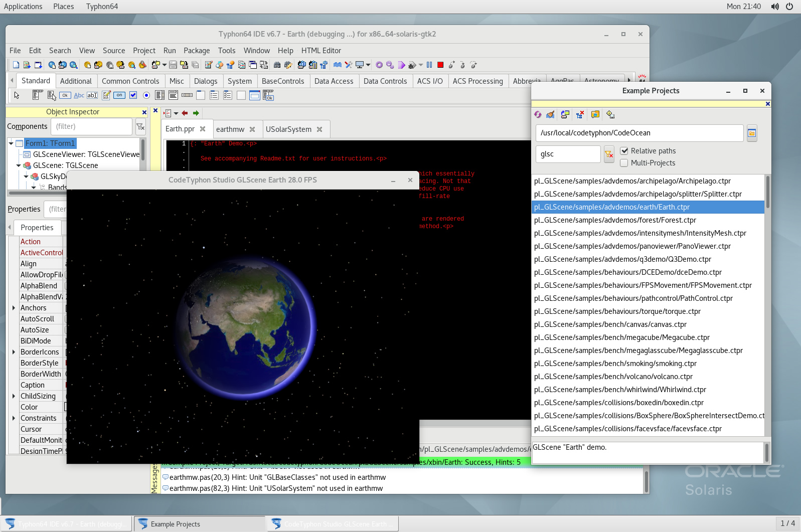The image size is (801, 532).
Task: Uncheck Relative paths checkbox
Action: (x=624, y=151)
